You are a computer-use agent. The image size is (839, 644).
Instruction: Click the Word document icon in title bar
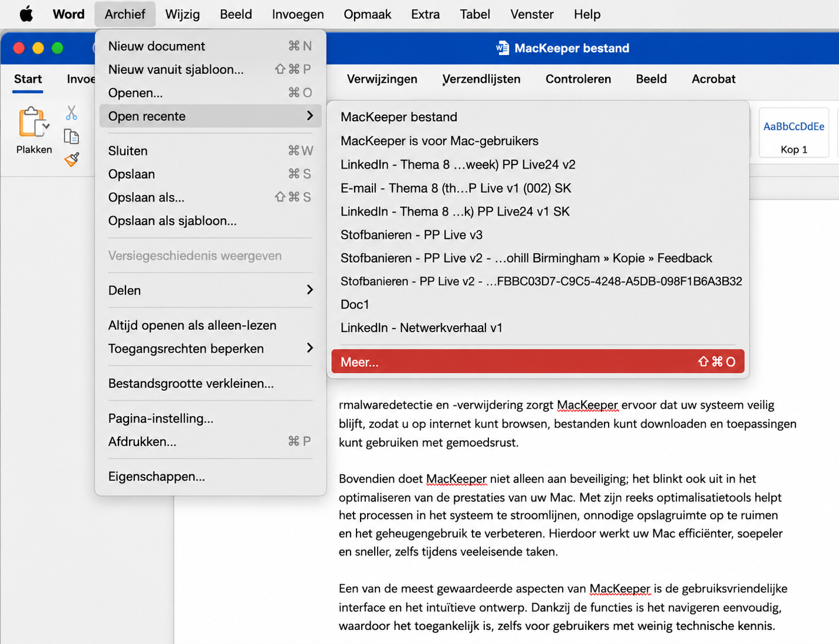coord(502,48)
